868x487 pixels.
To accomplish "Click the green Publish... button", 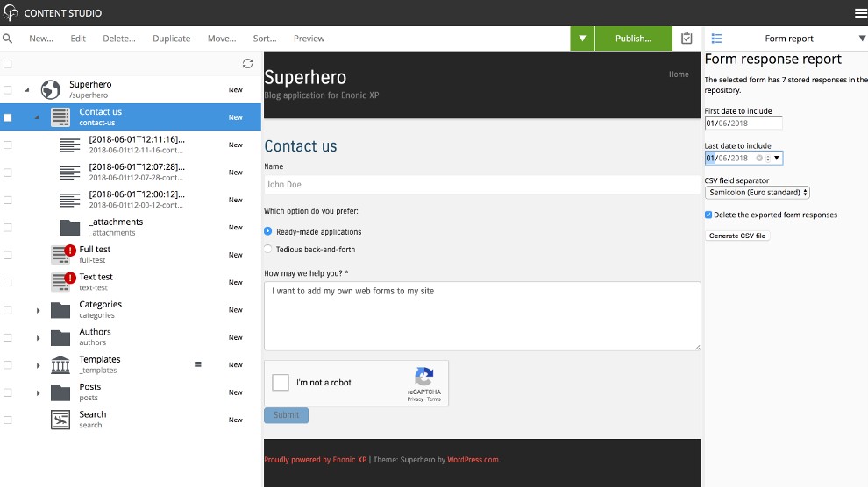I will pyautogui.click(x=633, y=39).
